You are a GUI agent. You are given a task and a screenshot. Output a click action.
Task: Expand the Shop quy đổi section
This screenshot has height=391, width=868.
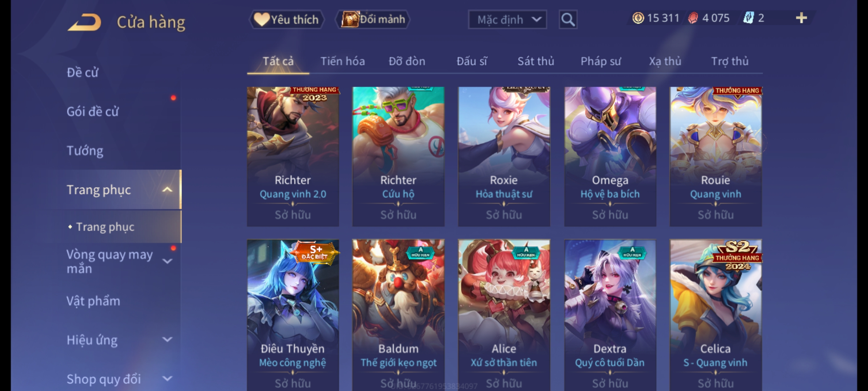click(167, 379)
